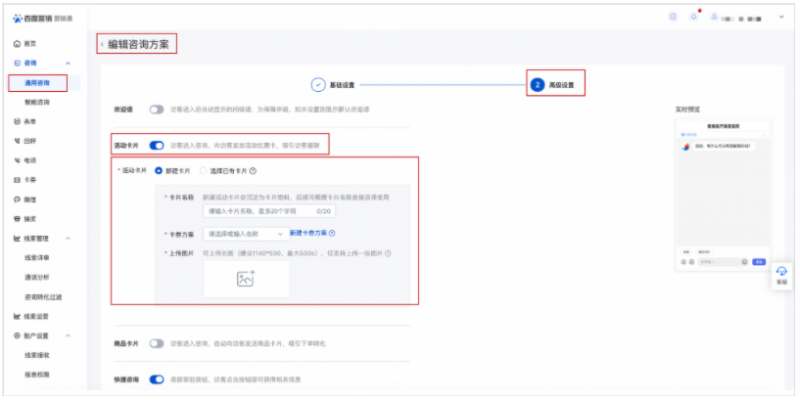800x401 pixels.
Task: Click the user avatar icon in header
Action: (x=714, y=17)
